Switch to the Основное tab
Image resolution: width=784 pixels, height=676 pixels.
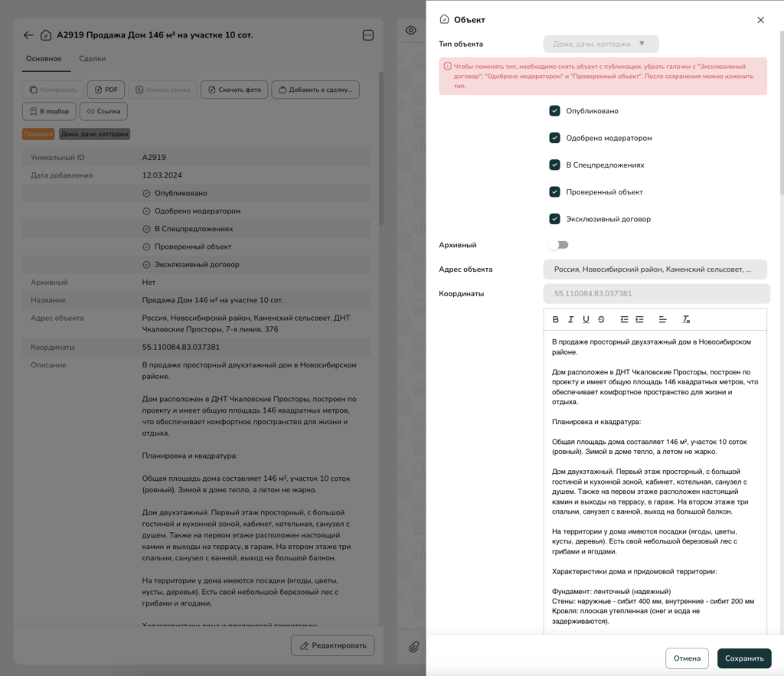(x=44, y=58)
